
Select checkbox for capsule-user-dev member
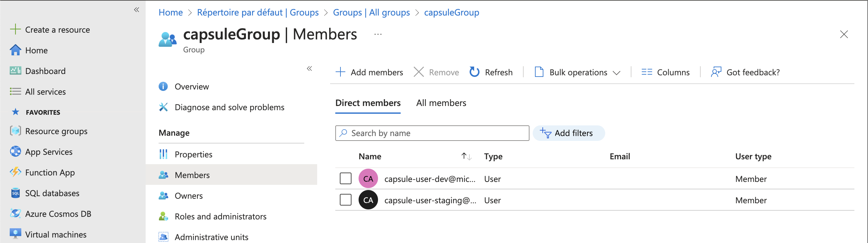345,179
